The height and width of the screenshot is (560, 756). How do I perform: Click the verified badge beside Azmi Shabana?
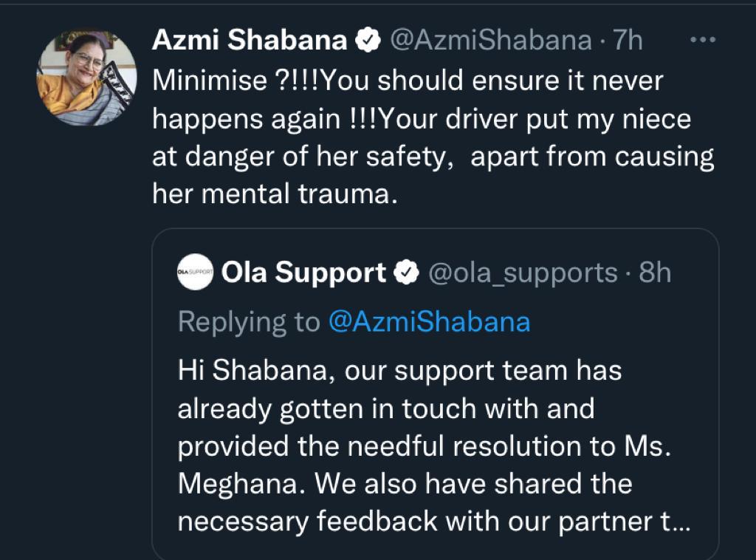click(367, 41)
